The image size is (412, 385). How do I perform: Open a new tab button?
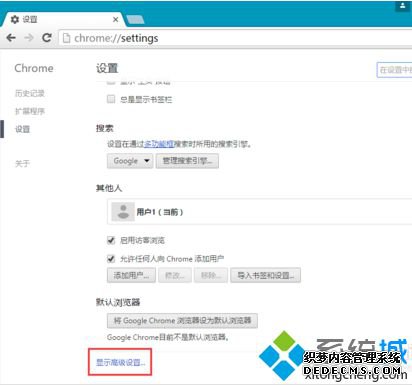(135, 19)
